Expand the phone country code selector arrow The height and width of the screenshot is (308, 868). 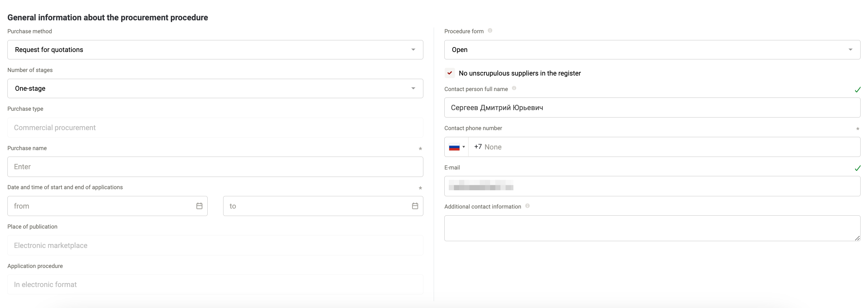coord(464,147)
